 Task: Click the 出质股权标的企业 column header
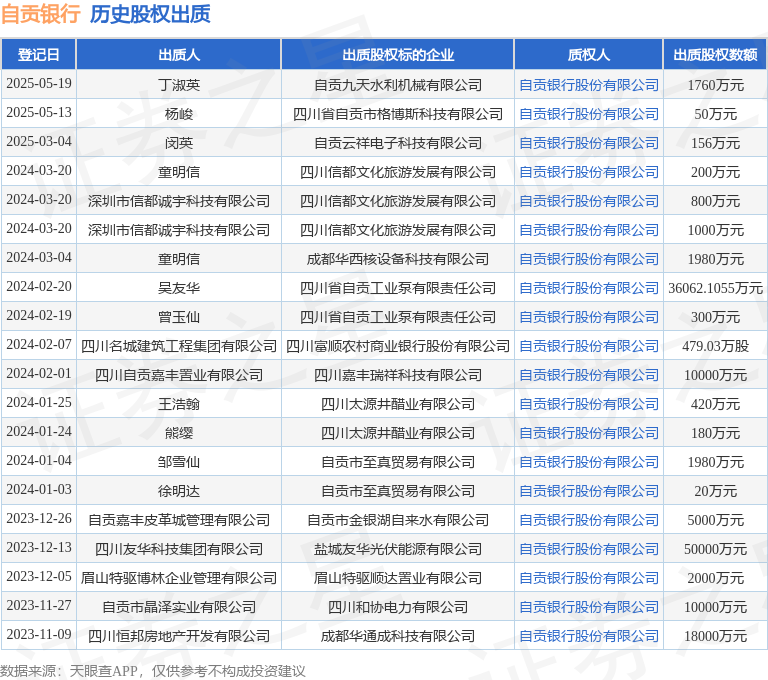[x=398, y=54]
